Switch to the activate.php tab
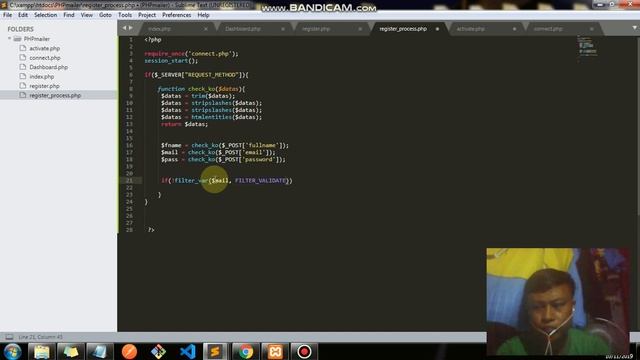This screenshot has height=360, width=640. pos(471,29)
